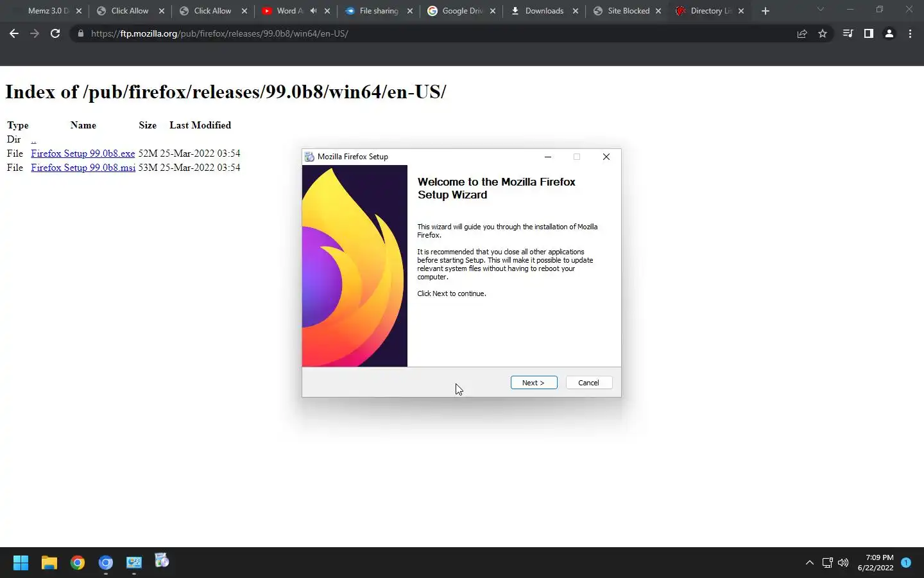Viewport: 924px width, 578px height.
Task: Close the Firefox Setup dialog
Action: (x=606, y=157)
